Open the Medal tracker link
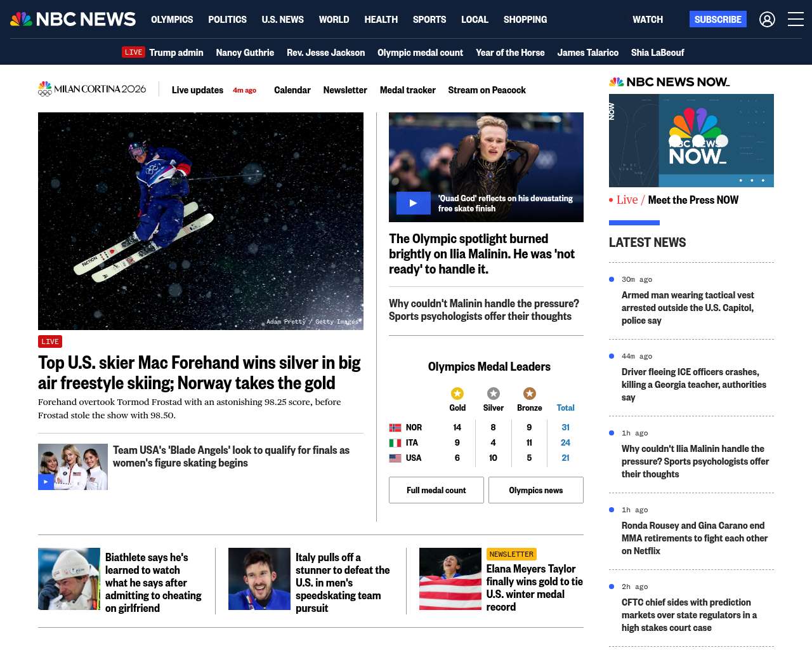Viewport: 812px width, 650px height. pos(407,90)
